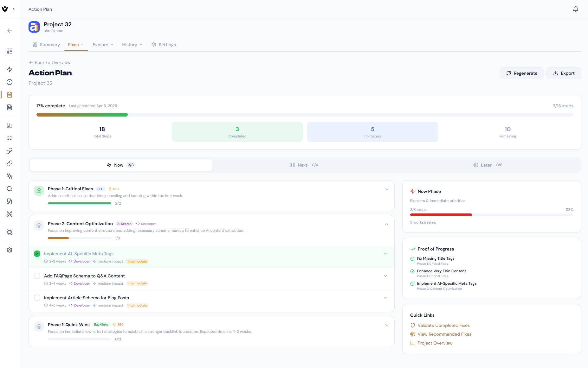
Task: Expand Implement AI-Specific Meta Tags details
Action: tap(385, 254)
